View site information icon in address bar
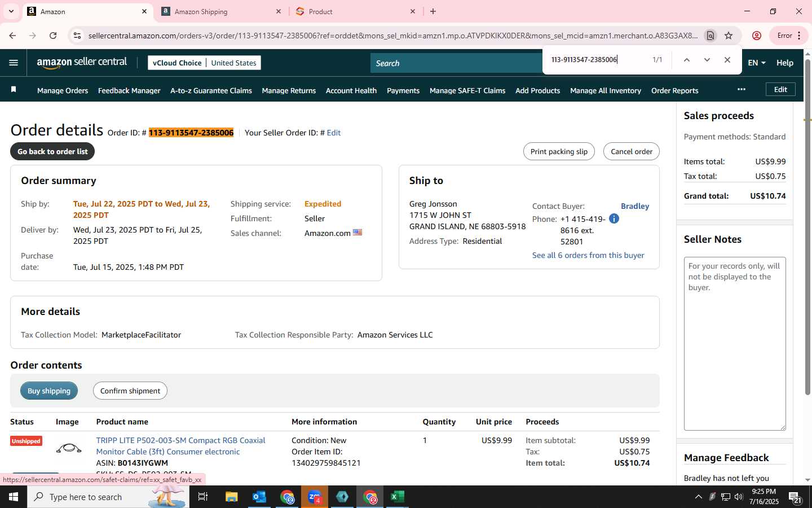 pos(77,36)
